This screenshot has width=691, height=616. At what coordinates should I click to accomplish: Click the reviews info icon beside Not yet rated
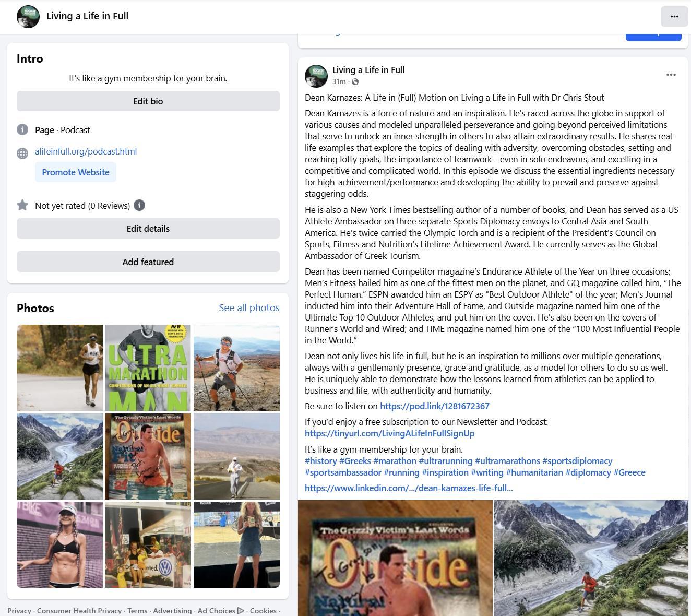(x=139, y=205)
